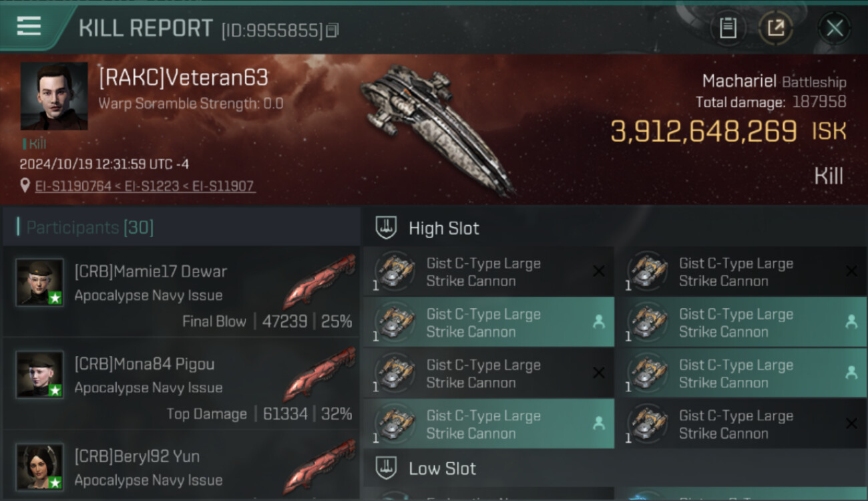Open the hamburger menu

pyautogui.click(x=29, y=26)
